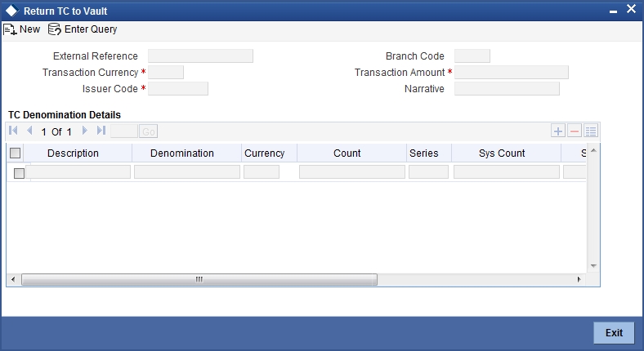
Task: Focus the Issuer Code field
Action: [178, 89]
